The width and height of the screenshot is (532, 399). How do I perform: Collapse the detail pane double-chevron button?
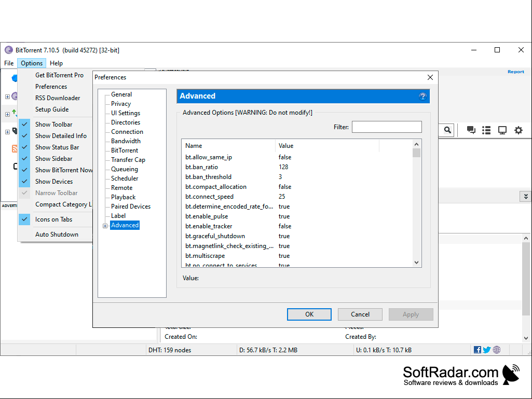click(526, 197)
